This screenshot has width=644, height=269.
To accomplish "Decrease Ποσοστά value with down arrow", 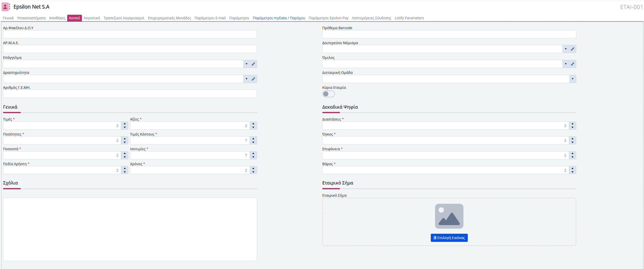I will [125, 157].
